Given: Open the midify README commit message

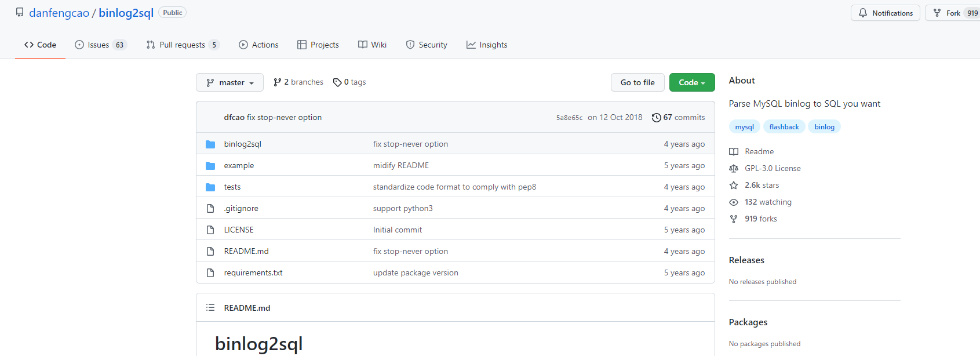Looking at the screenshot, I should click(401, 165).
